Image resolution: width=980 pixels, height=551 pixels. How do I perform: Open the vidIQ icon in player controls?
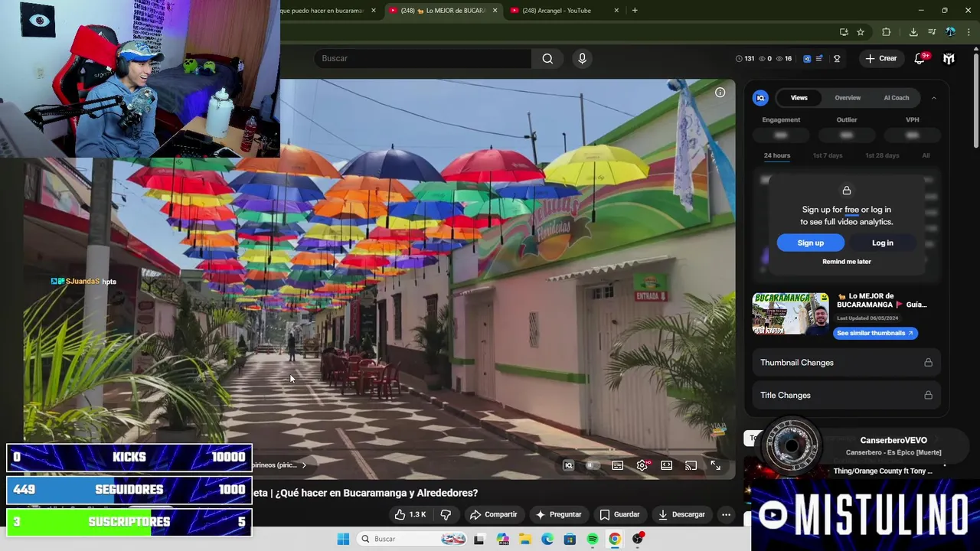tap(568, 465)
